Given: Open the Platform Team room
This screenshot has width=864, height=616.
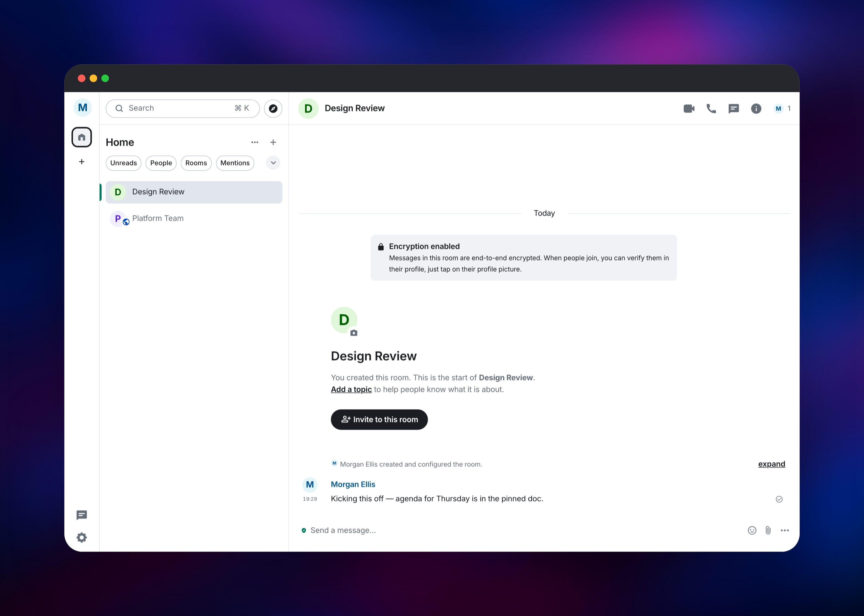Looking at the screenshot, I should point(194,218).
